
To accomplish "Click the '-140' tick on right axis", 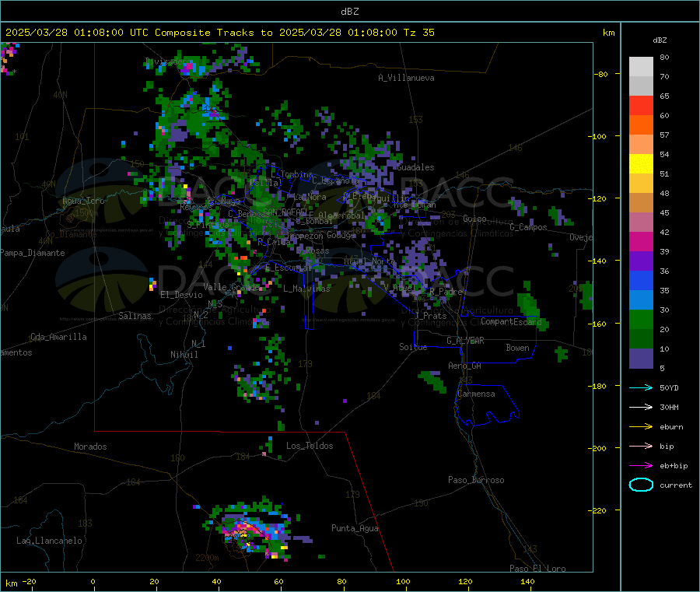I will click(599, 261).
